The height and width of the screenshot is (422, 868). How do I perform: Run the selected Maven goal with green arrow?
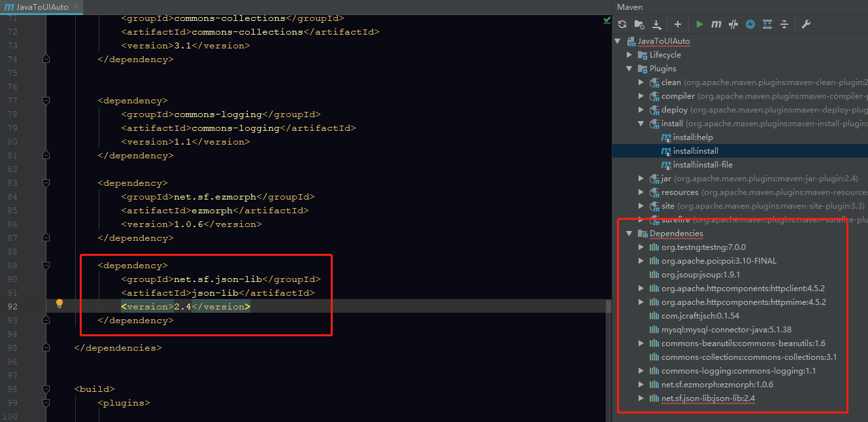pos(699,24)
